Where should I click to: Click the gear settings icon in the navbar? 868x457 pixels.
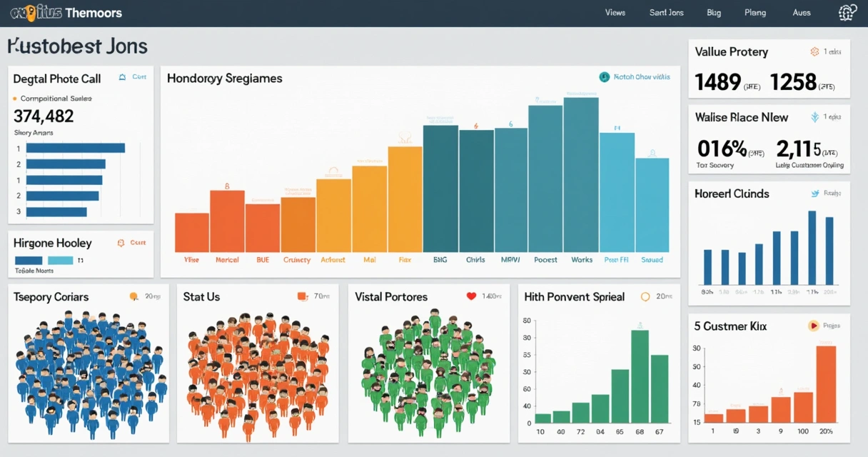[x=847, y=12]
